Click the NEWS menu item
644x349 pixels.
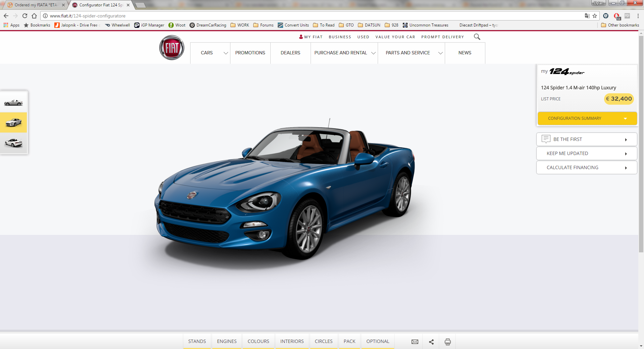(465, 53)
